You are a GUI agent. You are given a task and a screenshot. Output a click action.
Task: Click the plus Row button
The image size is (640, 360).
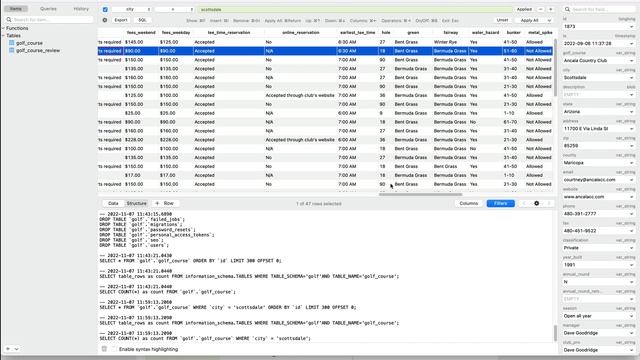[x=165, y=203]
